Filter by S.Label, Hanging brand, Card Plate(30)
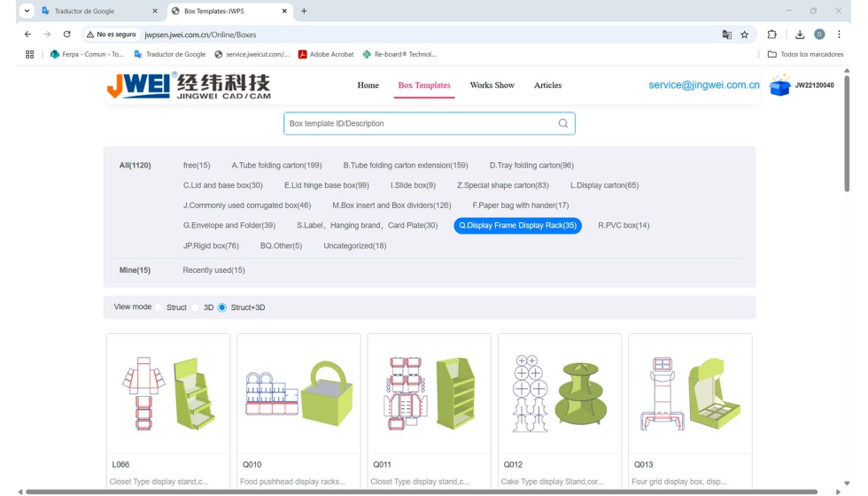 367,225
